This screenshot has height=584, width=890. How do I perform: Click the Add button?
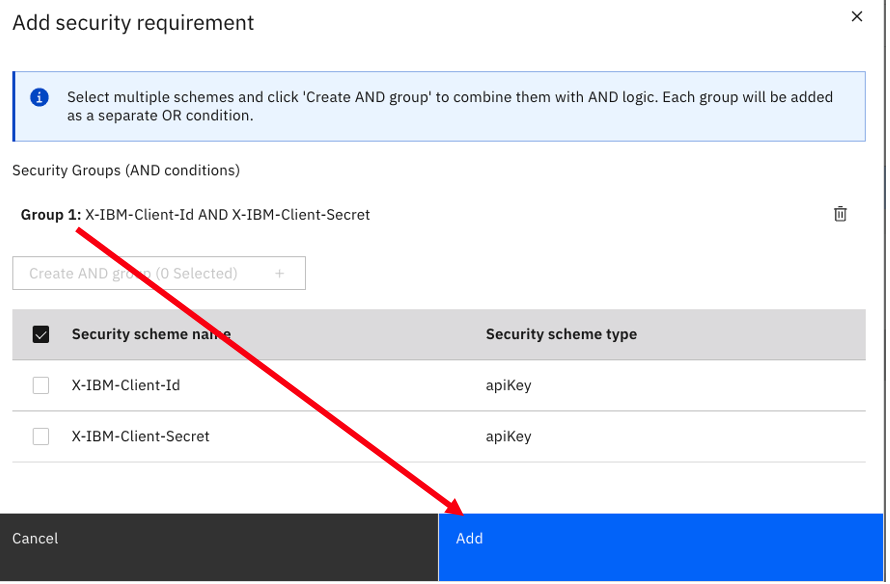[661, 547]
